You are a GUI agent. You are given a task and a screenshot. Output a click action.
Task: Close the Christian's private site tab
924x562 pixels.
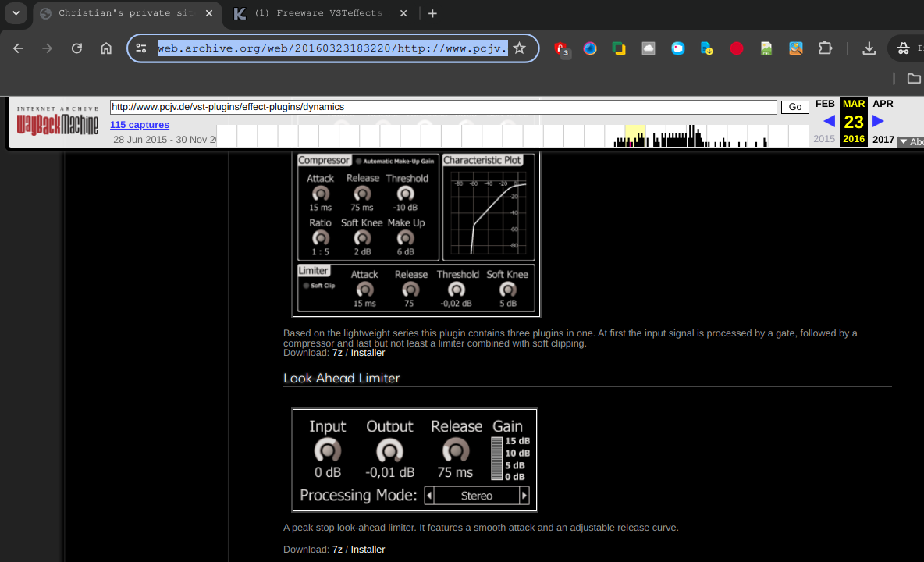(x=209, y=13)
